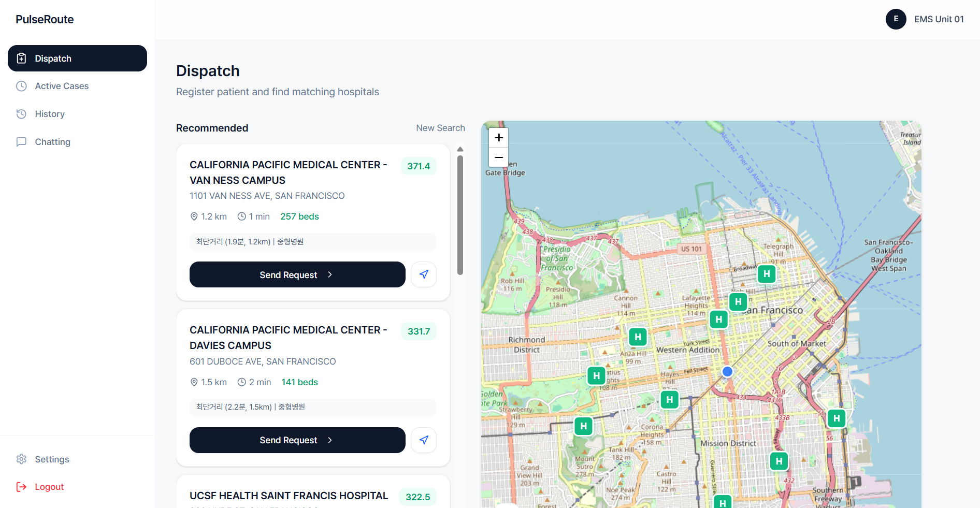Navigate to Davies Campus arrow icon

point(424,440)
